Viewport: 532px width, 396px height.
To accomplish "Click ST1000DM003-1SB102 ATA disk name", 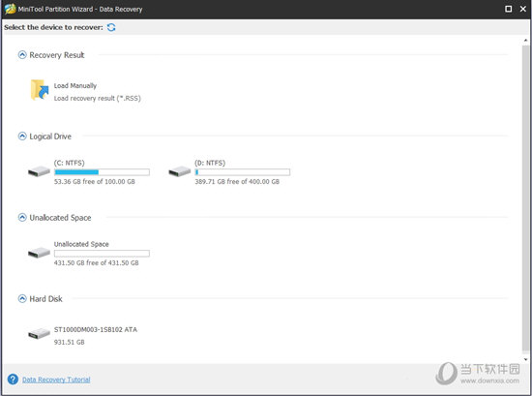I will (96, 330).
